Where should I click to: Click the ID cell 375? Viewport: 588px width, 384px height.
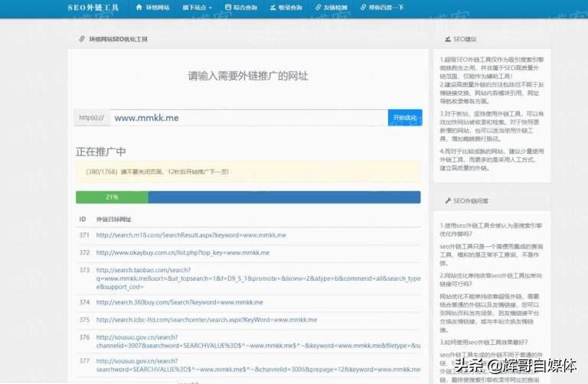tap(84, 320)
